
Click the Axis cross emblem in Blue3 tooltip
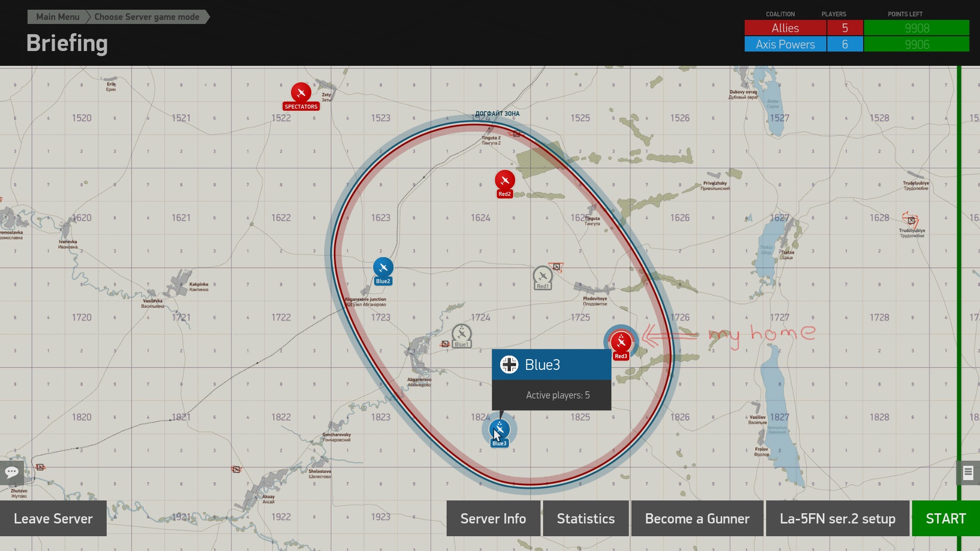pos(509,365)
